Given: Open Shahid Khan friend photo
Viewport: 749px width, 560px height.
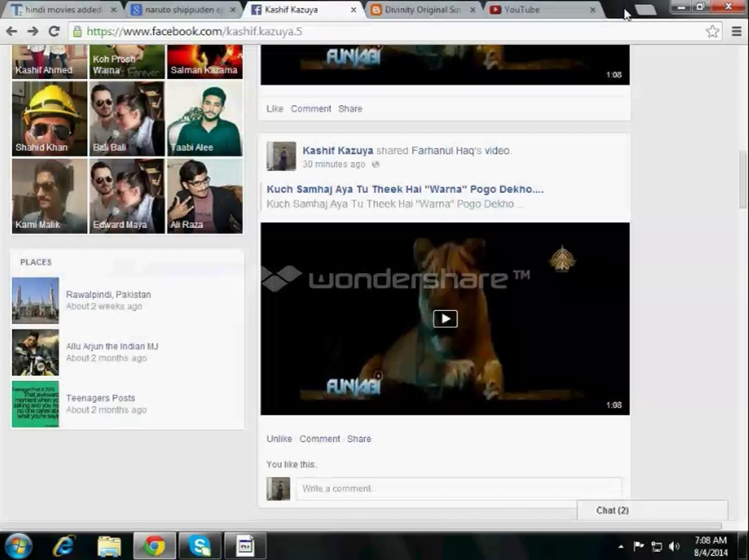Looking at the screenshot, I should coord(50,119).
